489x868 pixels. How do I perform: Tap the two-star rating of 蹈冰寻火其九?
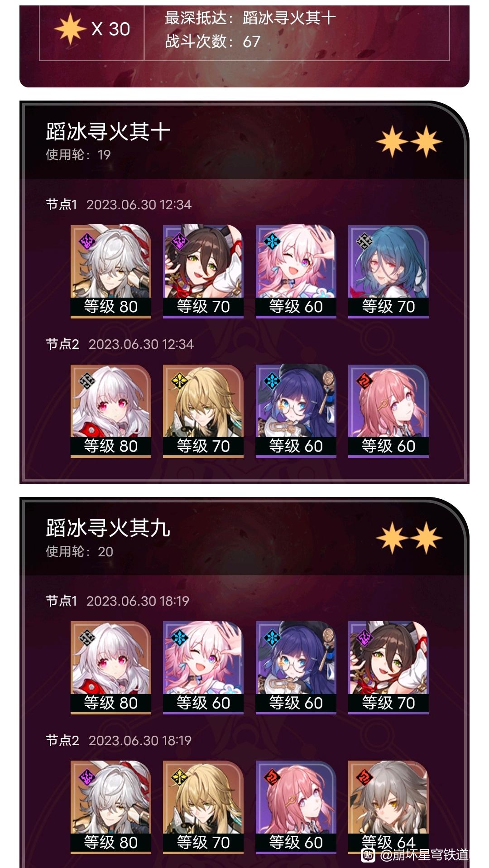[x=409, y=538]
